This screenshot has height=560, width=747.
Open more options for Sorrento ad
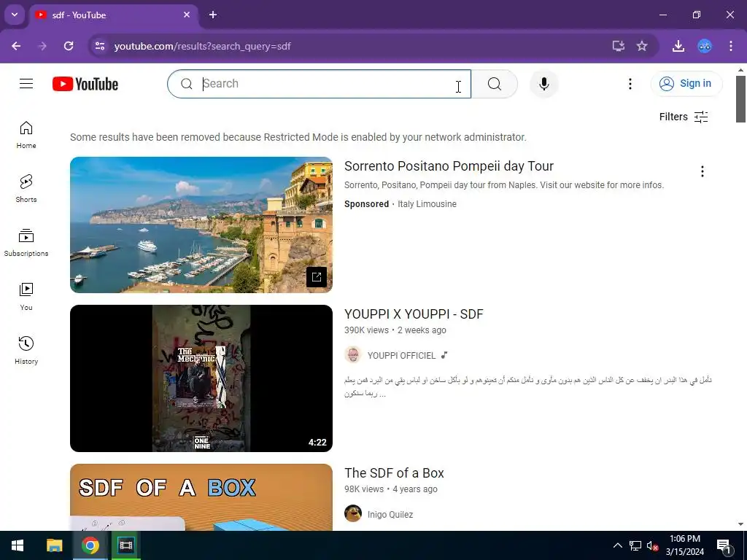703,171
